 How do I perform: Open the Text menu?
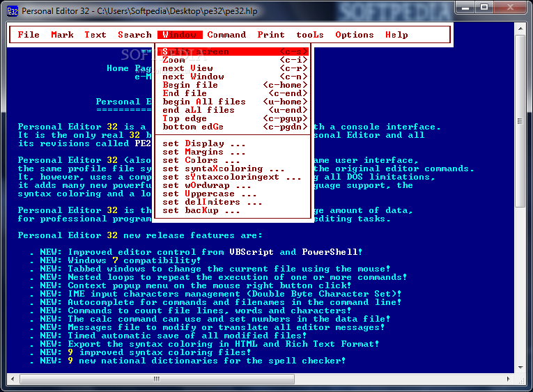tap(95, 35)
